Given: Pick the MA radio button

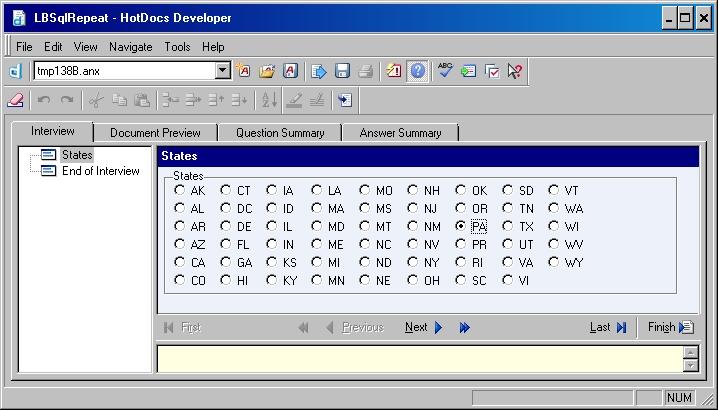Looking at the screenshot, I should (316, 208).
